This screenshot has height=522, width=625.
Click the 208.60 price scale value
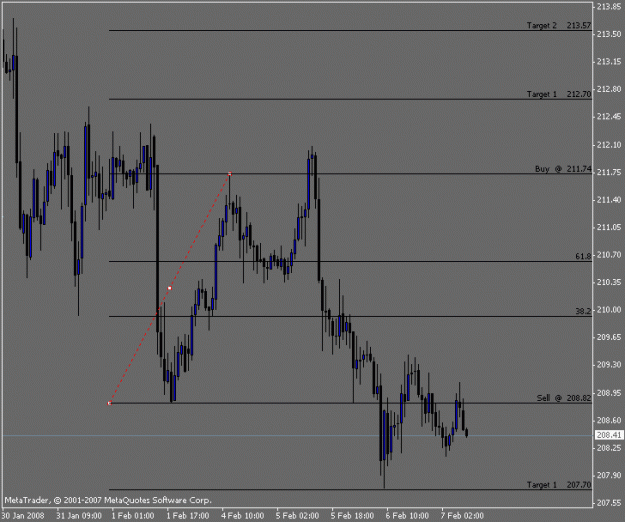(609, 421)
